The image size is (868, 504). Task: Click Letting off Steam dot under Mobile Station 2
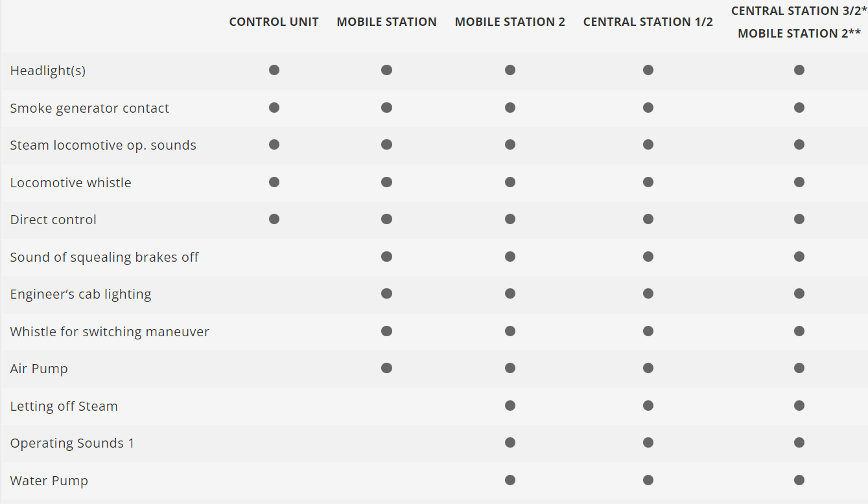(x=510, y=406)
